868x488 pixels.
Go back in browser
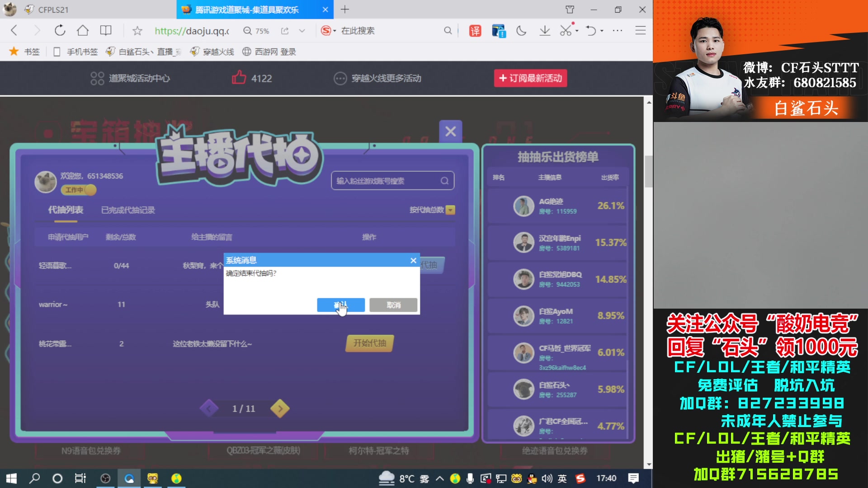pos(14,31)
